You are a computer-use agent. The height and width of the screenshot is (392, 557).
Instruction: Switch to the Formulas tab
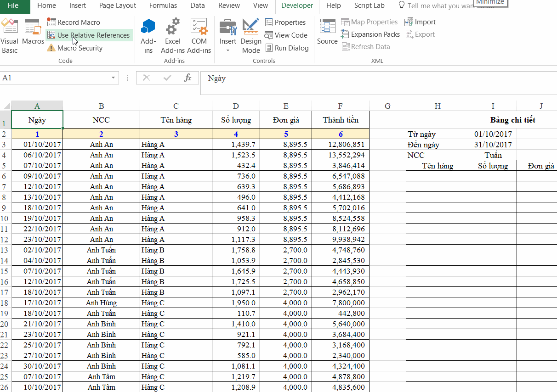tap(163, 6)
